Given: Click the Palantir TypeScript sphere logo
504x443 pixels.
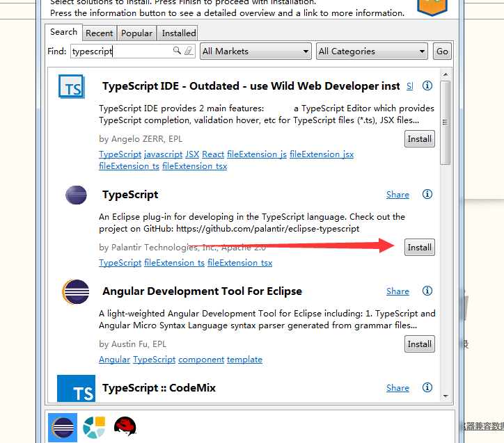Looking at the screenshot, I should point(76,195).
